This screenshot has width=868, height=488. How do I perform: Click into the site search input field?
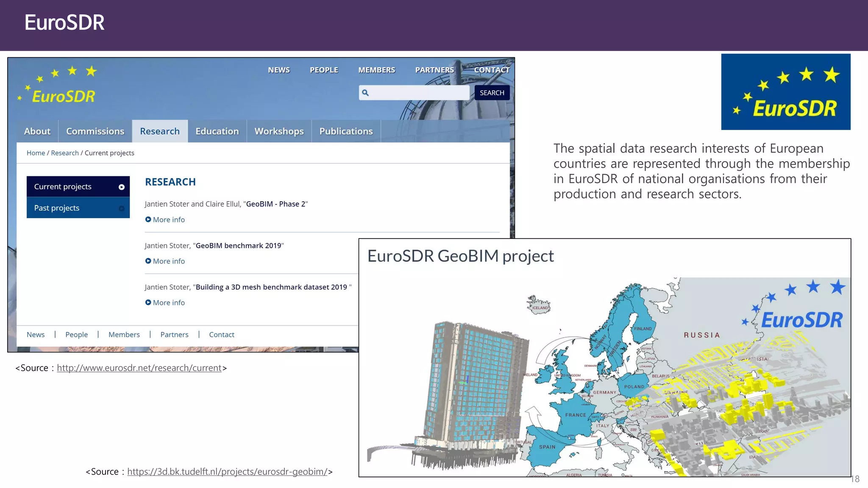pyautogui.click(x=414, y=93)
